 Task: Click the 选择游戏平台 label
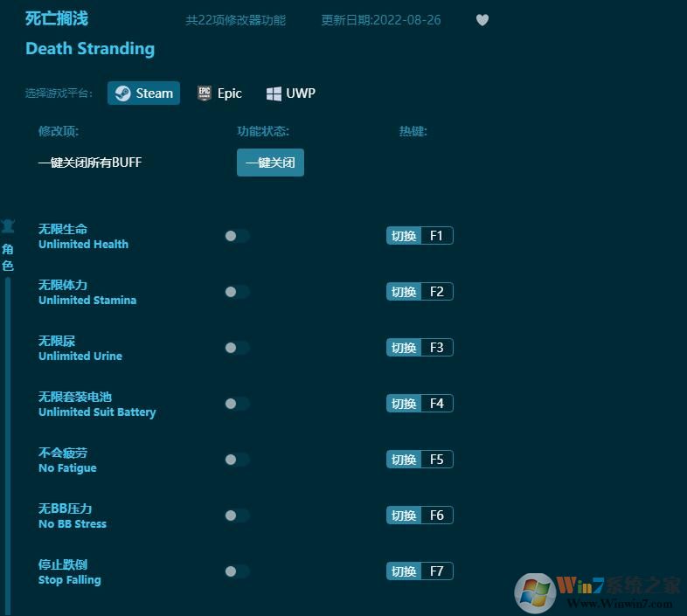tap(59, 93)
